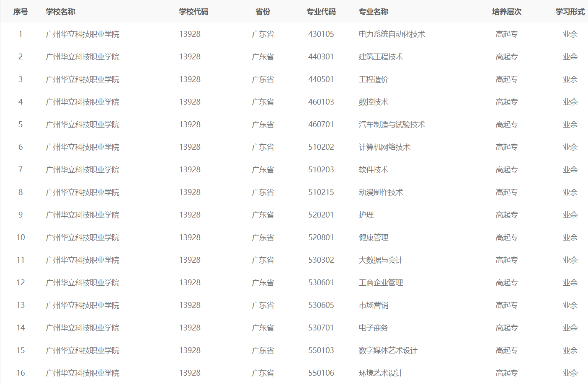Select major name 市场营销

click(x=374, y=305)
